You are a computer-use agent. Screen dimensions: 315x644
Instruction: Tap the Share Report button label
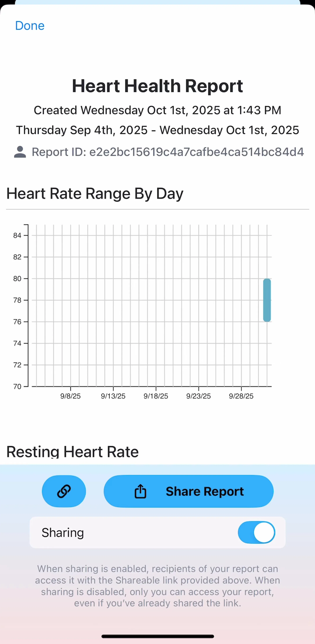pyautogui.click(x=205, y=491)
